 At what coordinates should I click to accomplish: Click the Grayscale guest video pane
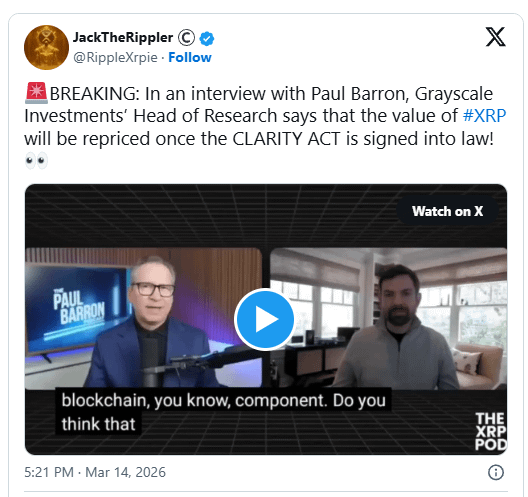tap(388, 319)
